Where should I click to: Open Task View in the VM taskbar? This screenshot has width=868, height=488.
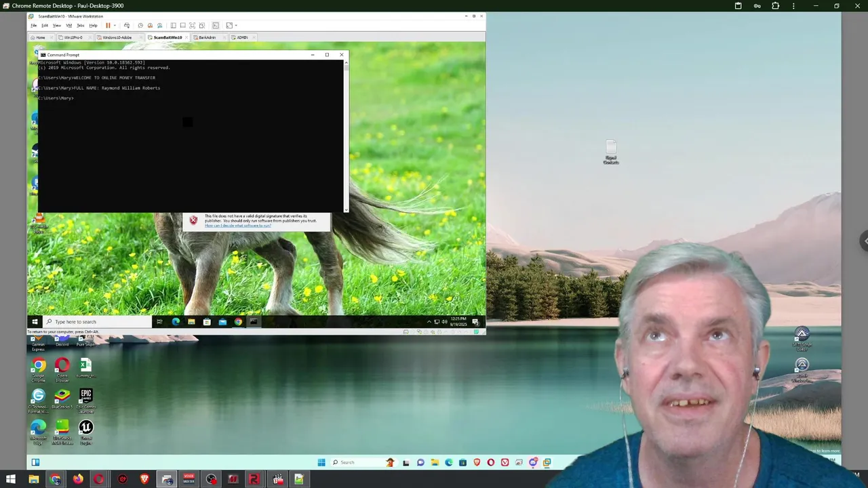click(159, 322)
